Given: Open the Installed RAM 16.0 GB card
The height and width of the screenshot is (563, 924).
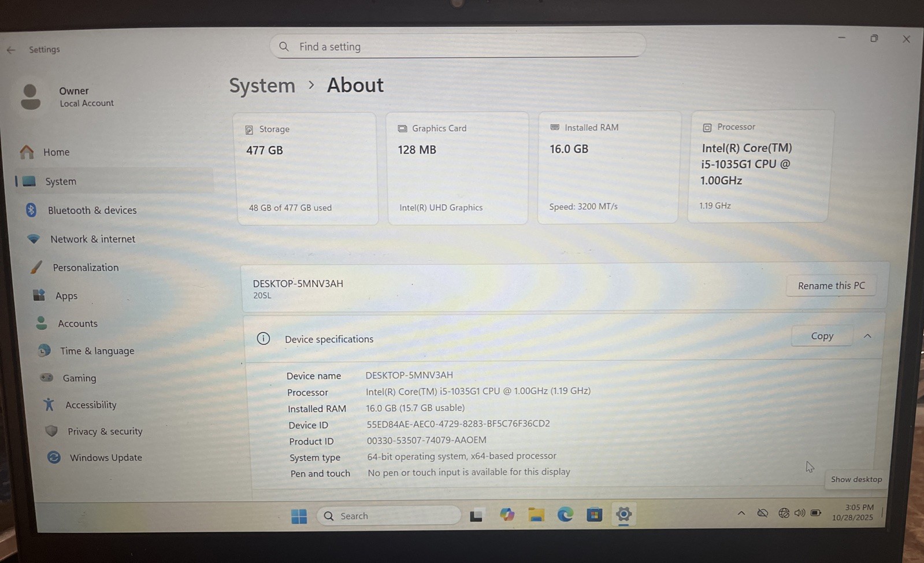Looking at the screenshot, I should coord(608,166).
